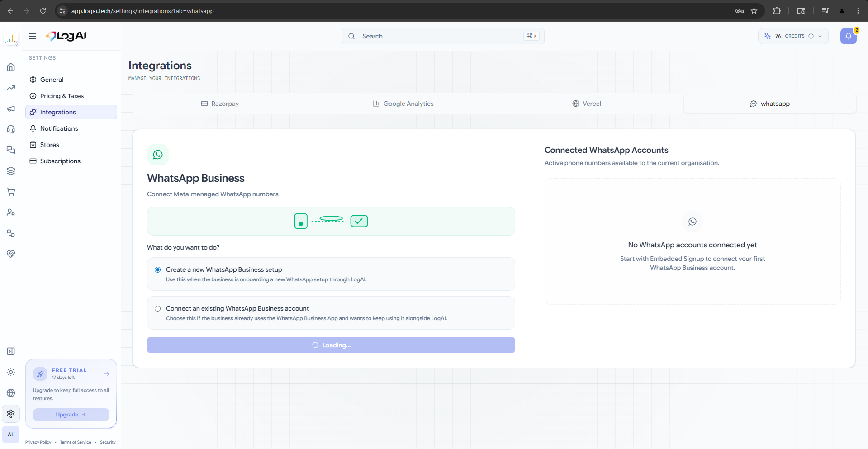Open the headset support icon
This screenshot has height=449, width=868.
tap(11, 129)
